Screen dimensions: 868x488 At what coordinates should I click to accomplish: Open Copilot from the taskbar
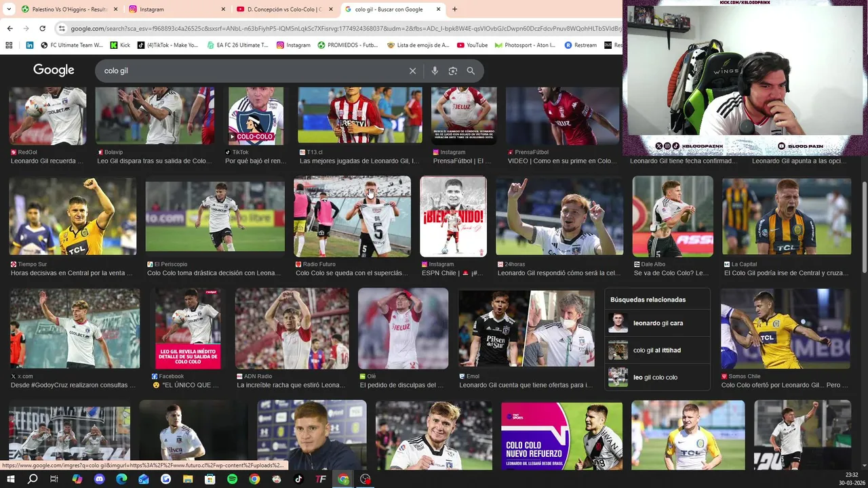point(77,479)
